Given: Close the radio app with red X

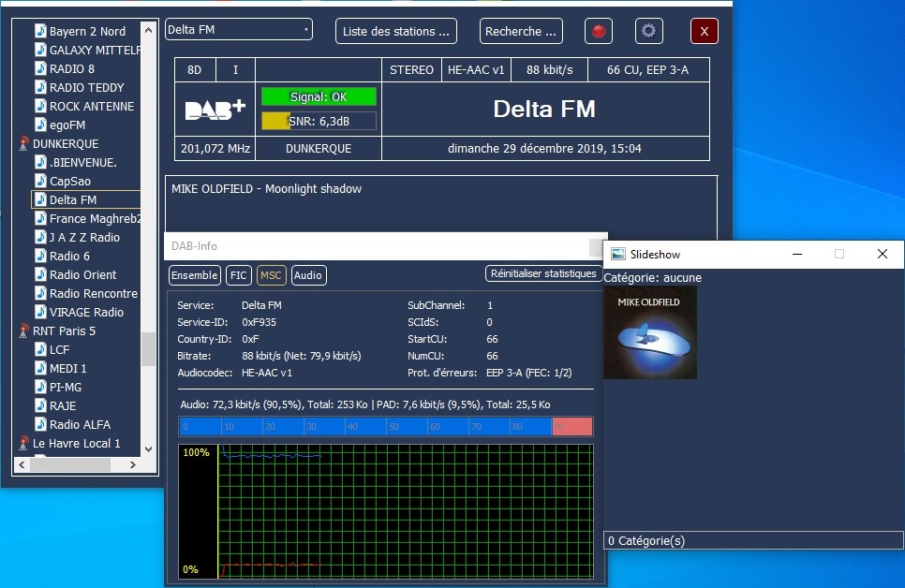Looking at the screenshot, I should [x=705, y=31].
